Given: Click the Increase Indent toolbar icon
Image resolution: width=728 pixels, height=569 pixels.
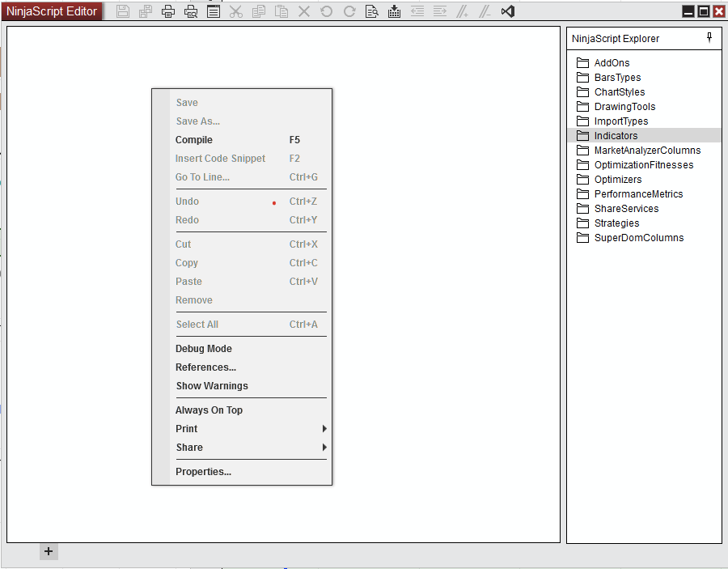Looking at the screenshot, I should [440, 11].
